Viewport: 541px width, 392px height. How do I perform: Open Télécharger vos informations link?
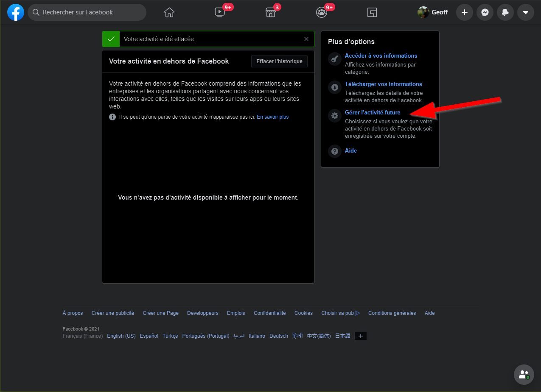[x=384, y=84]
